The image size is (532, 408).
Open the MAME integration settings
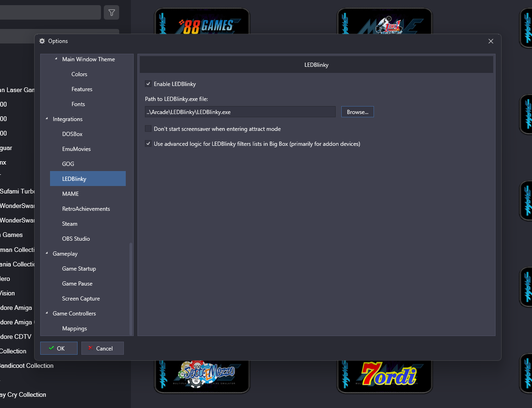click(70, 193)
